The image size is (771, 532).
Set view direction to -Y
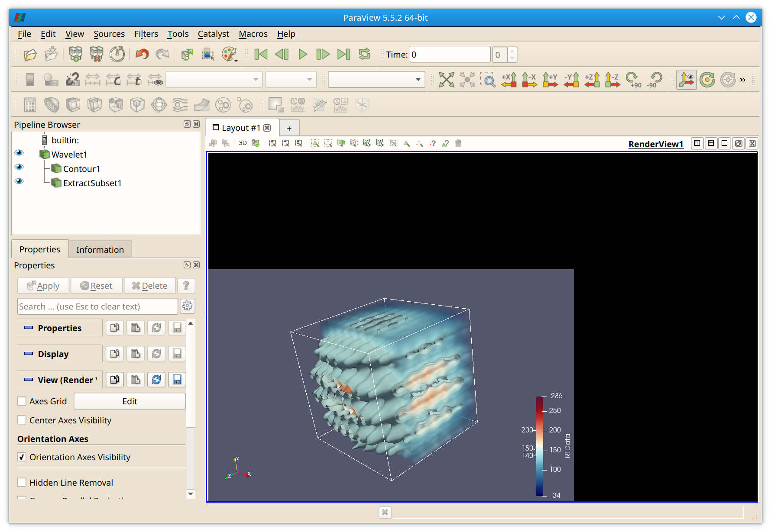pos(571,80)
